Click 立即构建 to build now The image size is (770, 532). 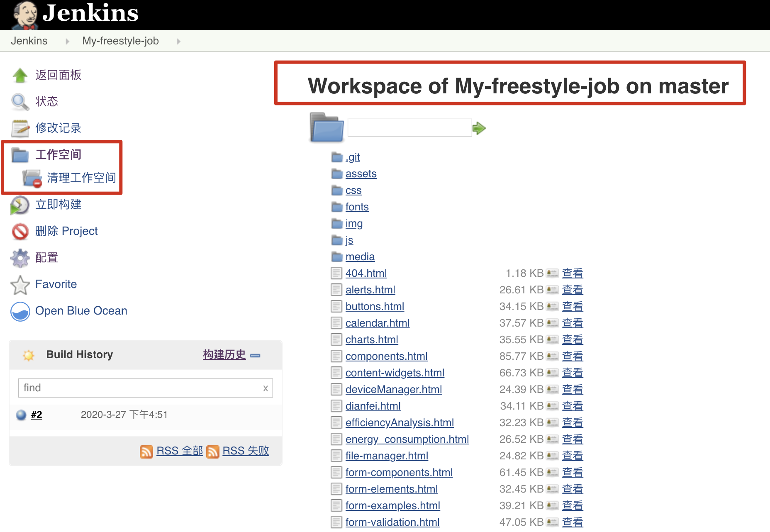(58, 205)
